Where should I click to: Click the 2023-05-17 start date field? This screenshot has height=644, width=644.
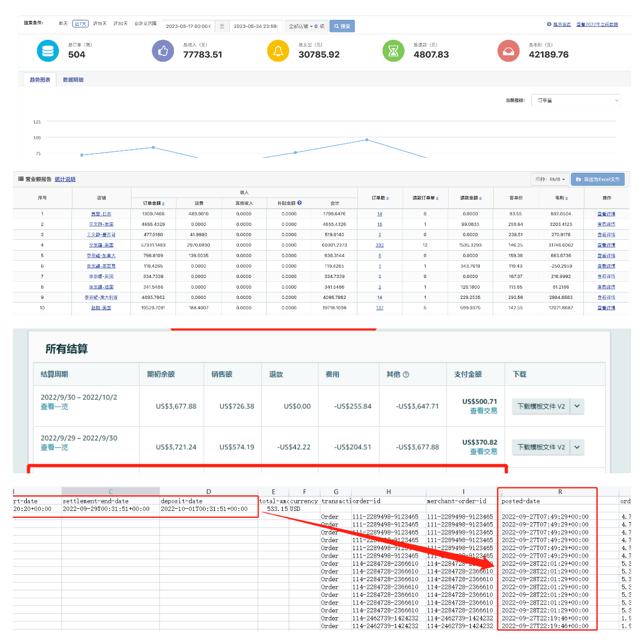coord(188,26)
